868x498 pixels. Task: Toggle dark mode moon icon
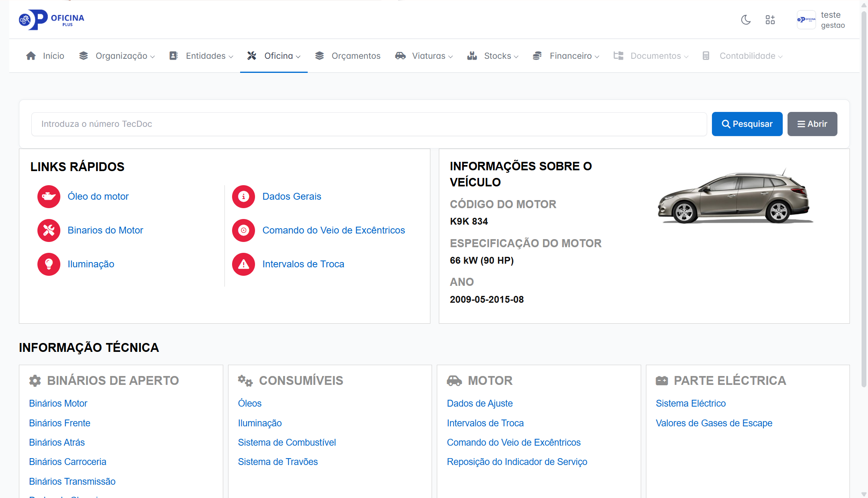click(x=746, y=20)
